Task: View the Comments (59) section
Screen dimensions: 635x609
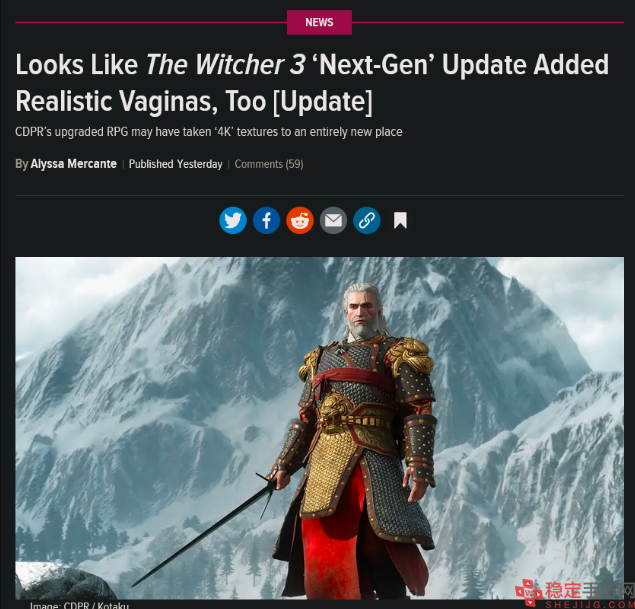Action: click(x=269, y=164)
